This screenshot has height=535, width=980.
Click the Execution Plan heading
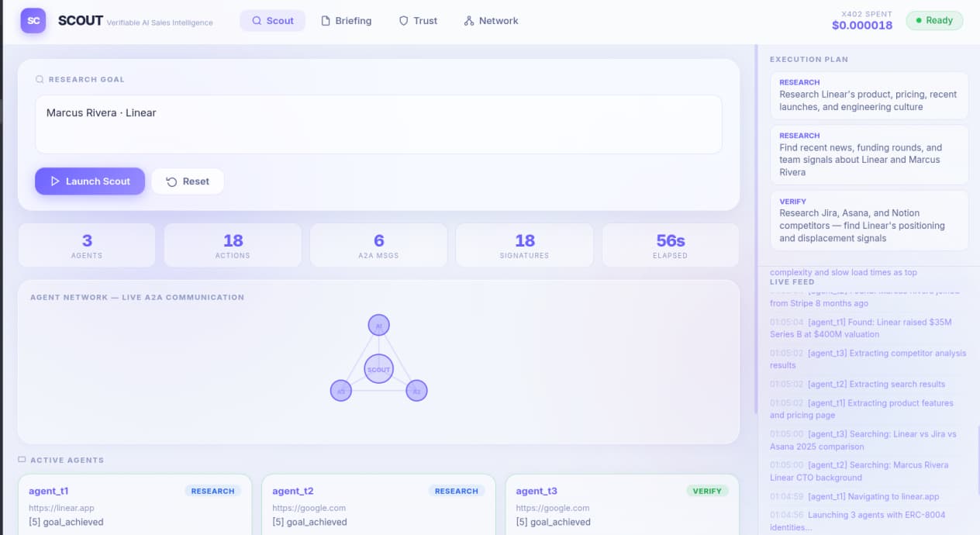(x=809, y=59)
